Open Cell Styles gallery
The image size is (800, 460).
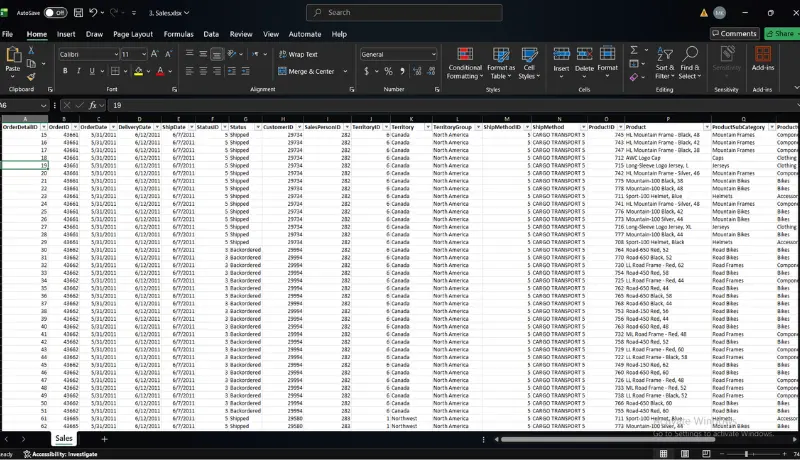tap(529, 63)
